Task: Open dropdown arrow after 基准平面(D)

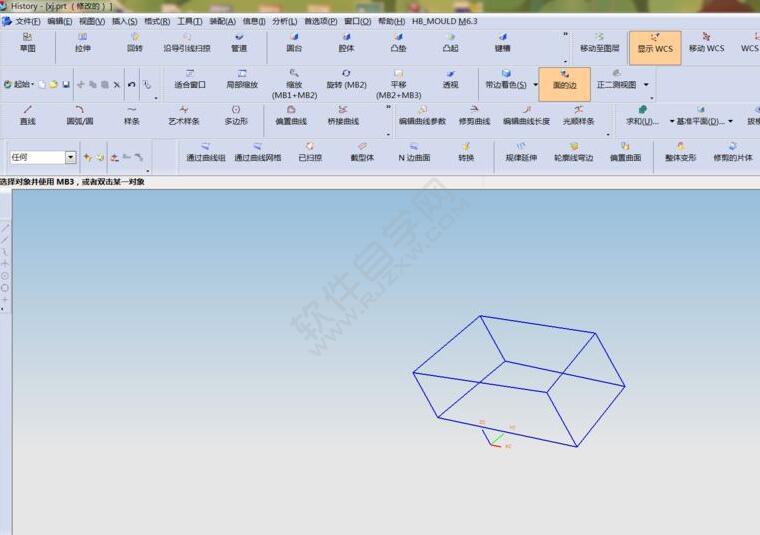Action: click(x=730, y=121)
